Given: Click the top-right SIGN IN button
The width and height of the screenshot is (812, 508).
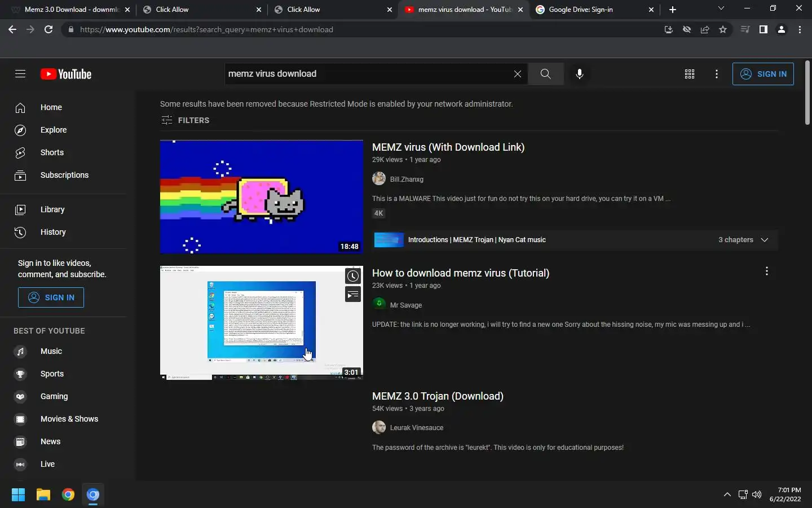Looking at the screenshot, I should (763, 74).
